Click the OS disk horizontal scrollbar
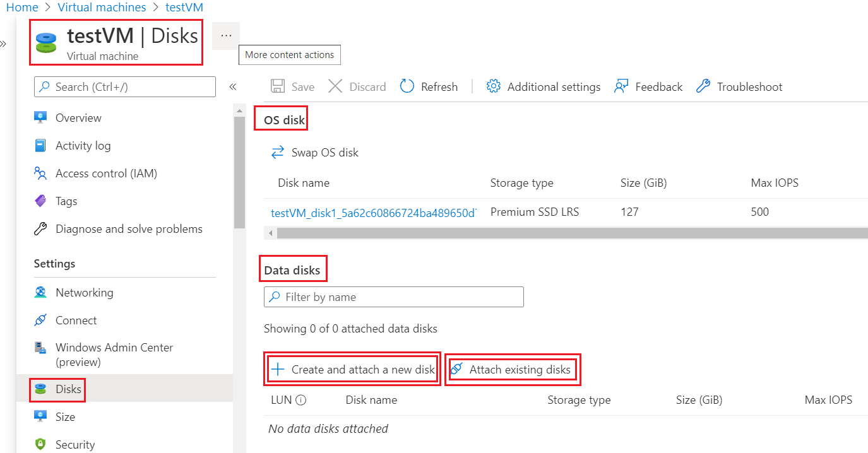 [572, 233]
